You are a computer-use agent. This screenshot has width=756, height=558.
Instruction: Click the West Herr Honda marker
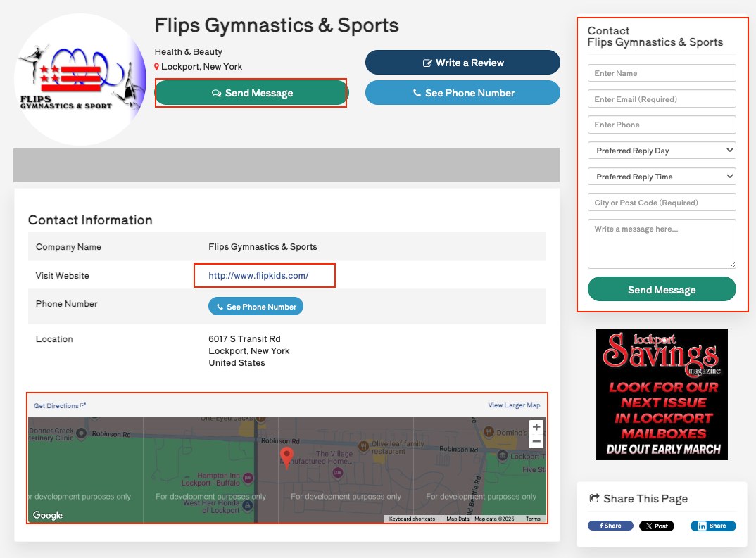click(x=247, y=505)
